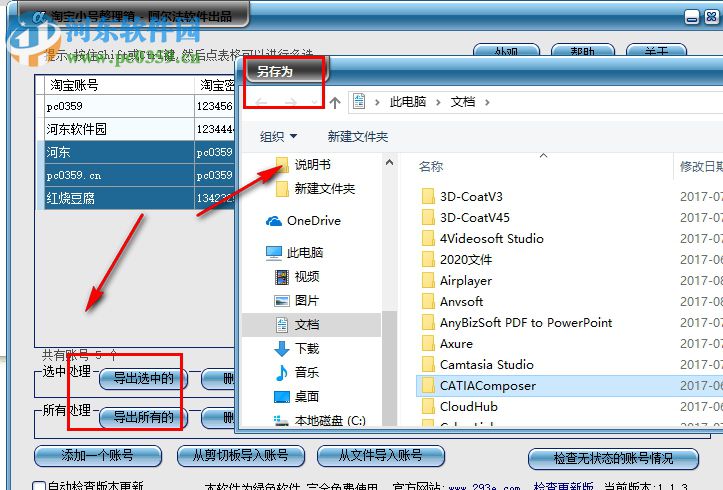Viewport: 723px width, 490px height.
Task: Open the 3D-CoatV45 folder
Action: [x=466, y=218]
